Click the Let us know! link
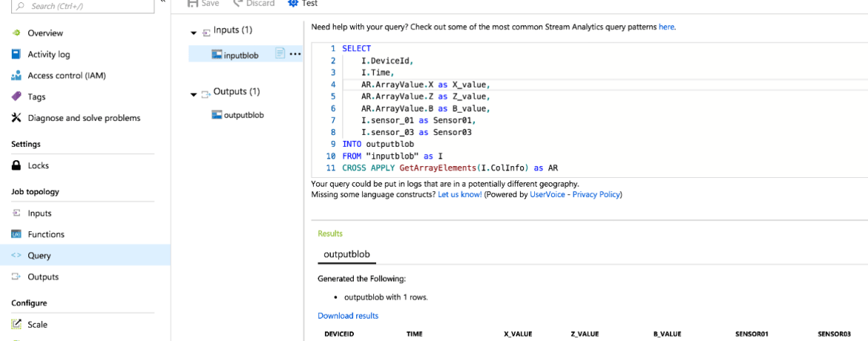868x341 pixels. (459, 195)
